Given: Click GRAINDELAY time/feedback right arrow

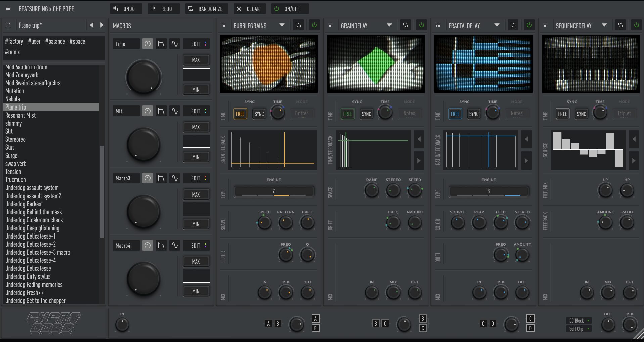Looking at the screenshot, I should [419, 161].
